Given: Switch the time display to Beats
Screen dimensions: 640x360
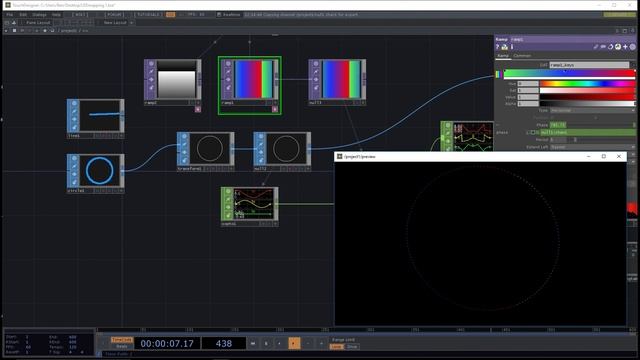Looking at the screenshot, I should click(122, 347).
